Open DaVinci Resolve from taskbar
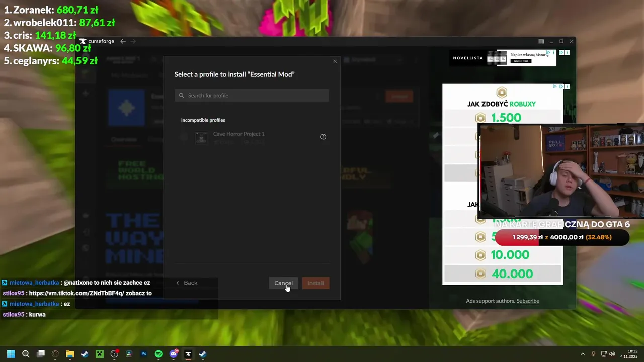 pos(129,354)
